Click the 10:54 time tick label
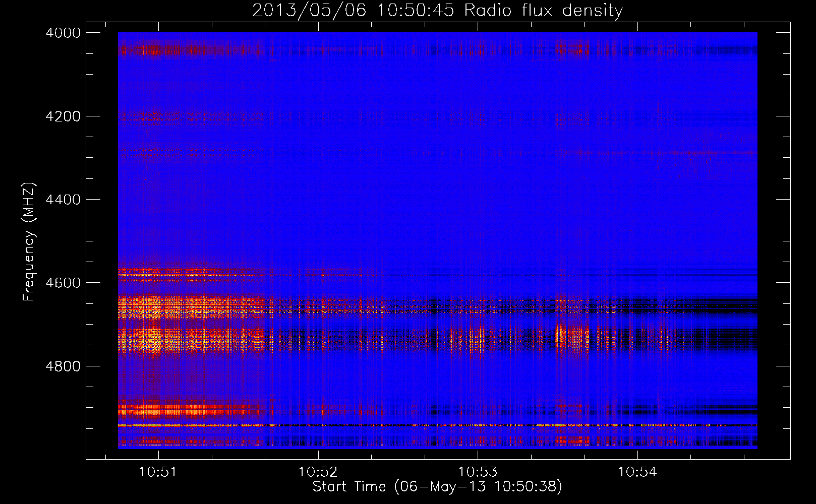Screen dimensions: 816x504 (637, 472)
